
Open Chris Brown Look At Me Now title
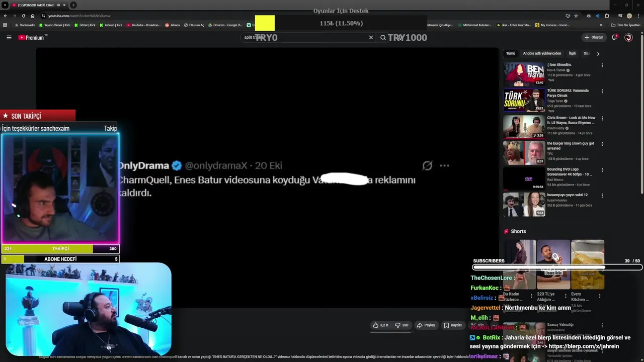(x=571, y=120)
